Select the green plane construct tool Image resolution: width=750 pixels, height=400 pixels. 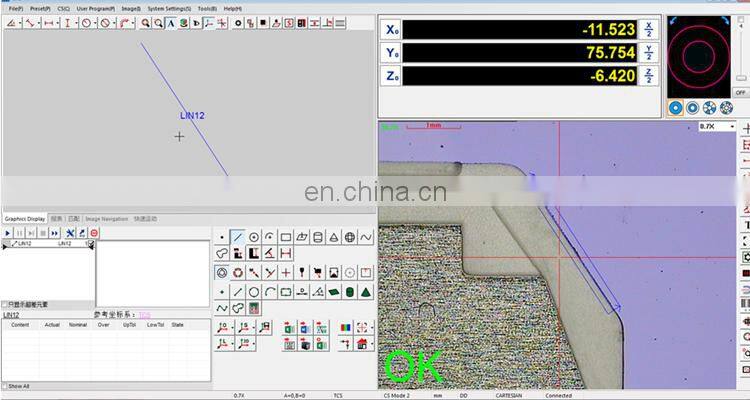click(x=334, y=292)
